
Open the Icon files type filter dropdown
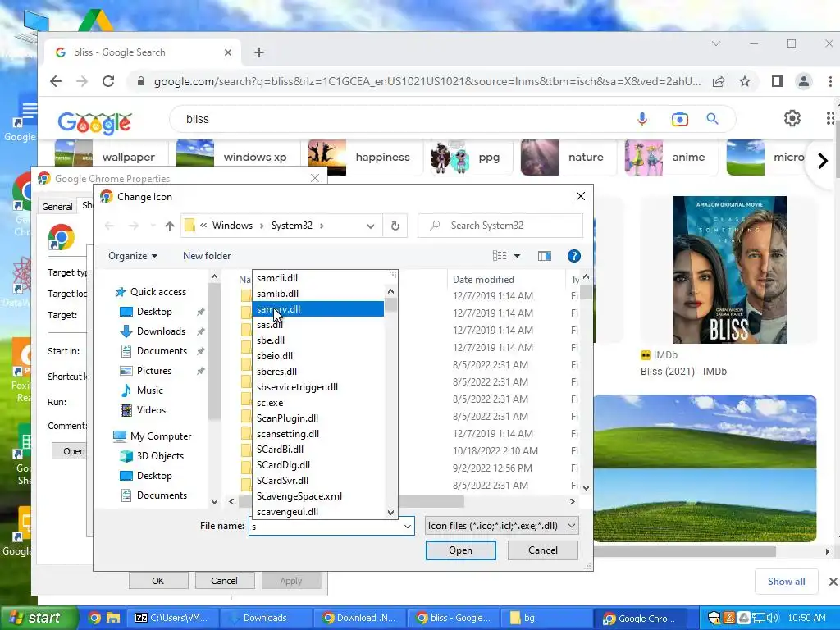point(572,526)
